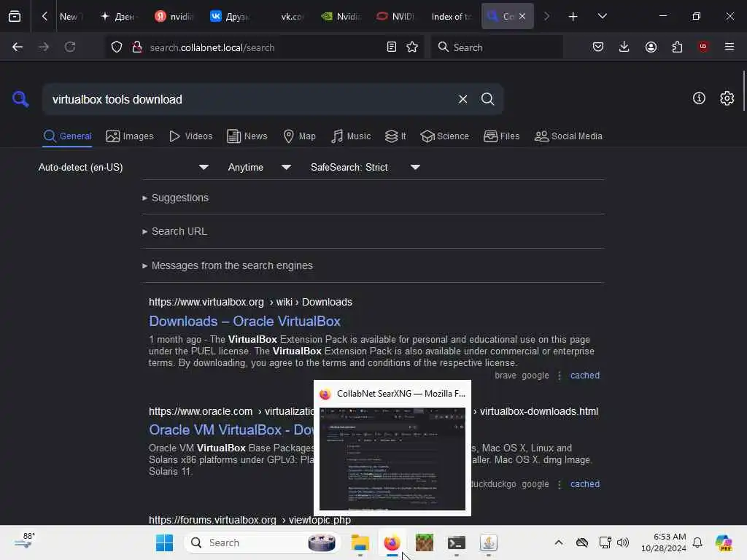List all tabs dropdown arrow

(x=602, y=16)
